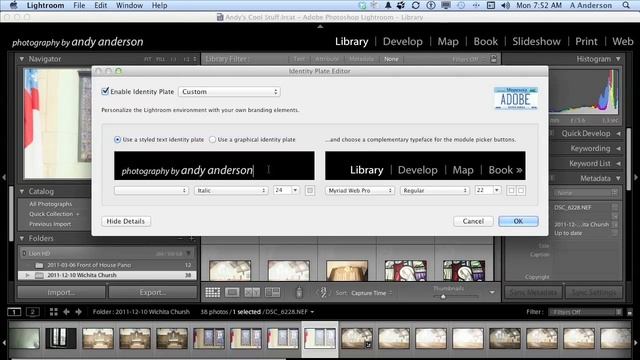Open the identity plate font family dropdown
Viewport: 640px width, 360px height.
[x=151, y=191]
